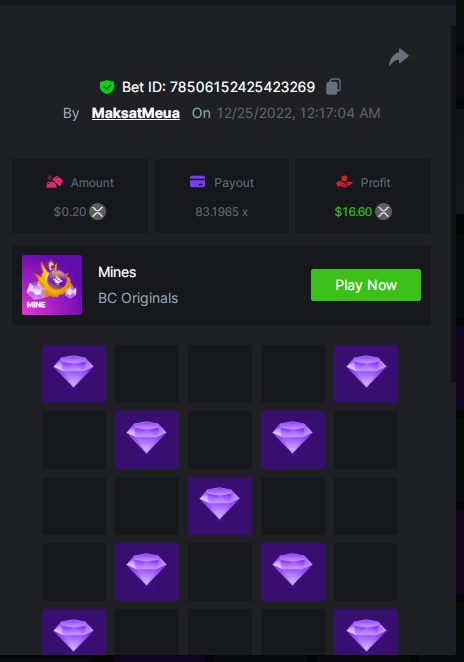Viewport: 464px width, 662px height.
Task: Select the gem in the second row's second column
Action: tap(147, 440)
